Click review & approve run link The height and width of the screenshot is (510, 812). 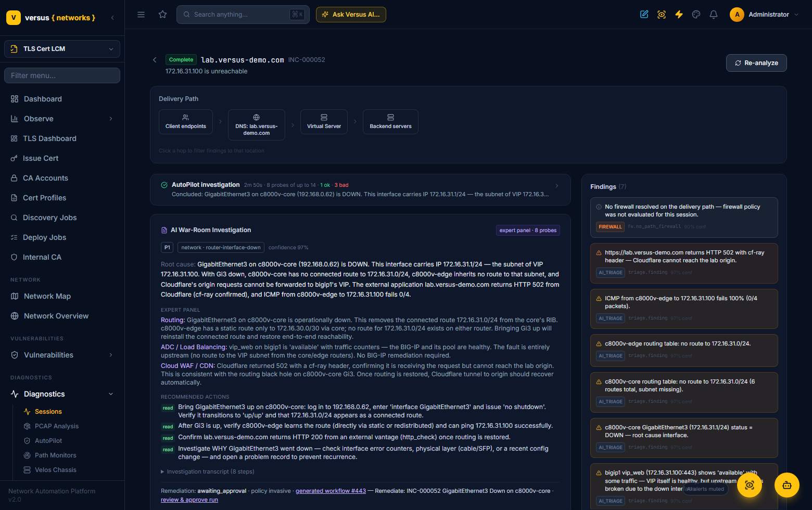point(189,500)
